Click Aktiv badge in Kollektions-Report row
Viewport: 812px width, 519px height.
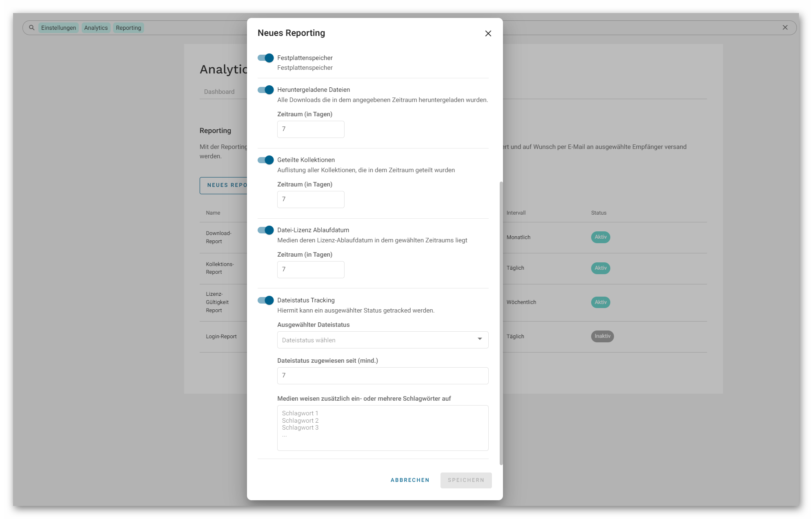pos(601,268)
